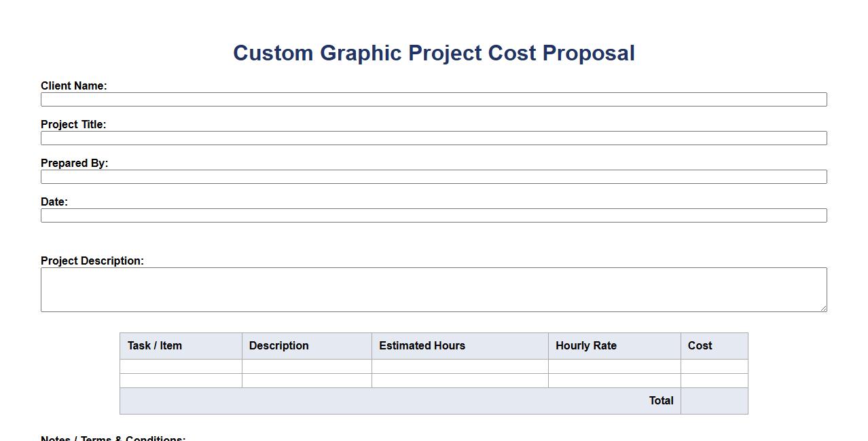Click the Custom Graphic Project Cost Proposal heading
This screenshot has height=441, width=868.
(x=434, y=53)
